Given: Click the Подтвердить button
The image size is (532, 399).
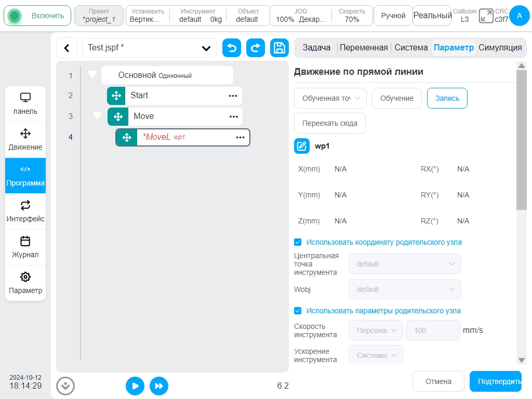Looking at the screenshot, I should coord(496,381).
